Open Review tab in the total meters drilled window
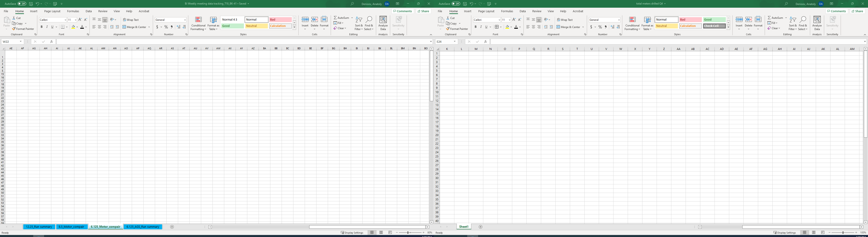This screenshot has width=868, height=237. click(x=537, y=12)
